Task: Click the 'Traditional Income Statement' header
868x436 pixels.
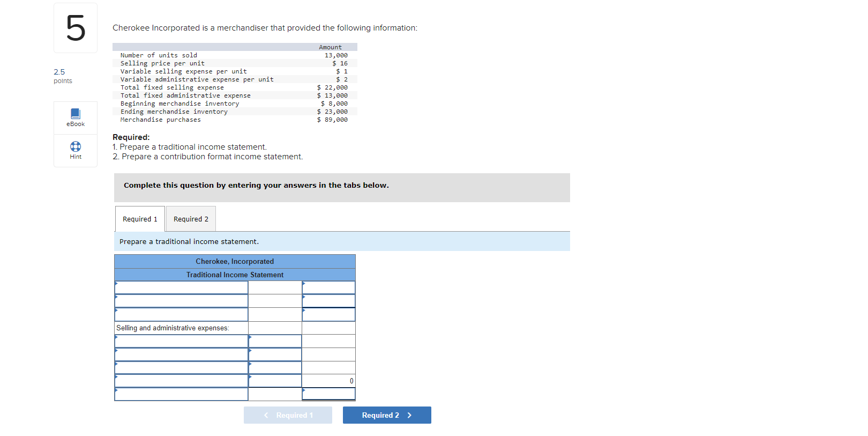Action: (235, 275)
